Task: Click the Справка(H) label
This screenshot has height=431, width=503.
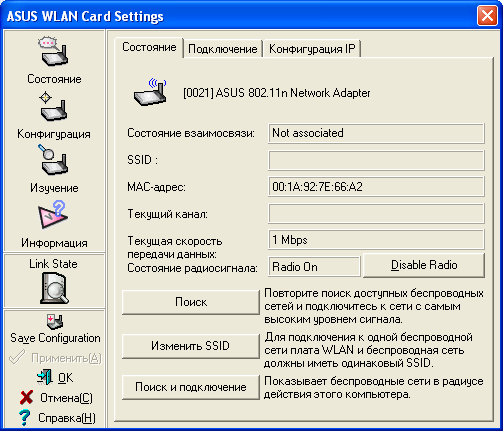Action: (x=67, y=418)
